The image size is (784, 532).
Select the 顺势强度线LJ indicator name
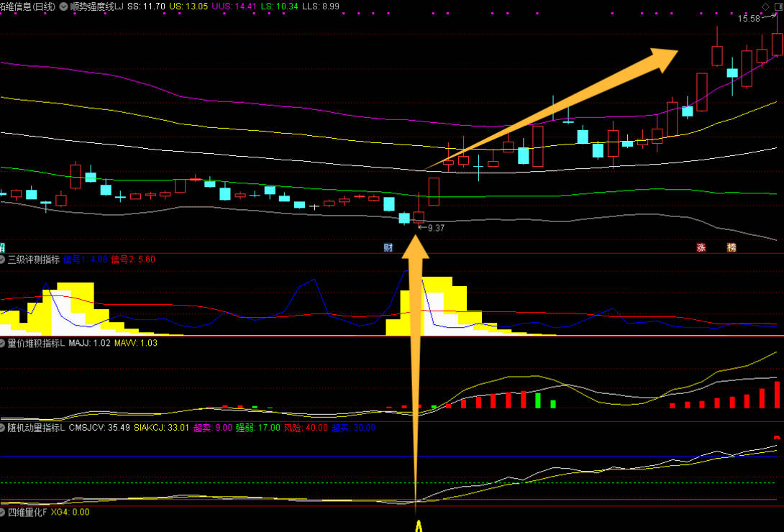(x=96, y=6)
